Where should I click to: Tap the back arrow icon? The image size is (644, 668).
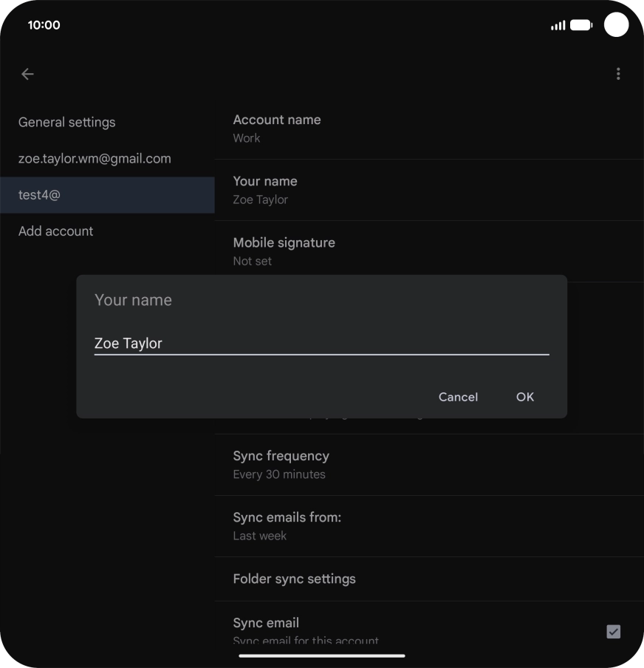point(27,74)
